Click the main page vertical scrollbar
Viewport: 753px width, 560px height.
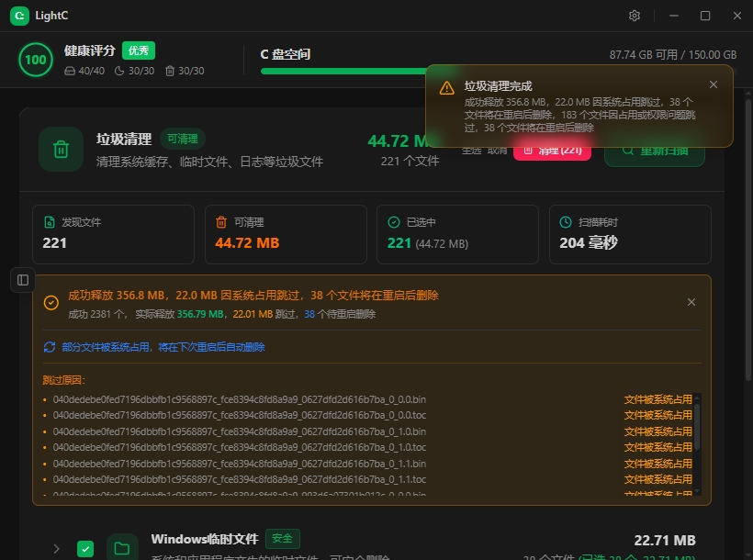(x=748, y=241)
